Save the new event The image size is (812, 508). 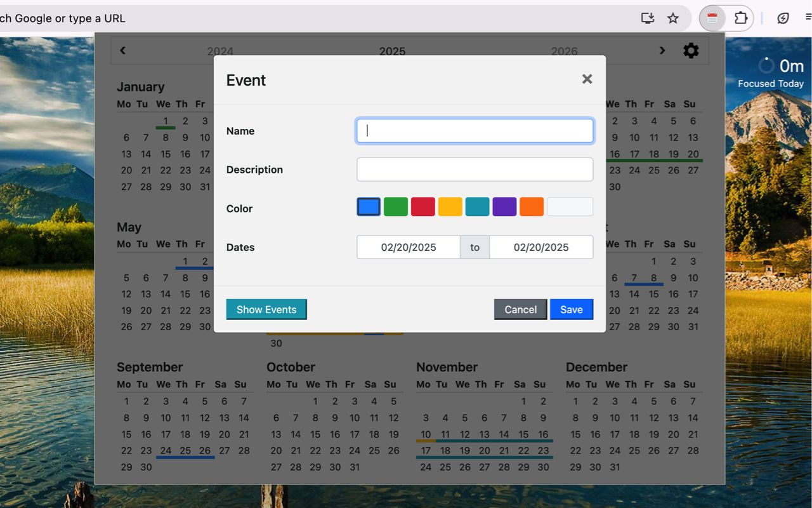(x=572, y=309)
